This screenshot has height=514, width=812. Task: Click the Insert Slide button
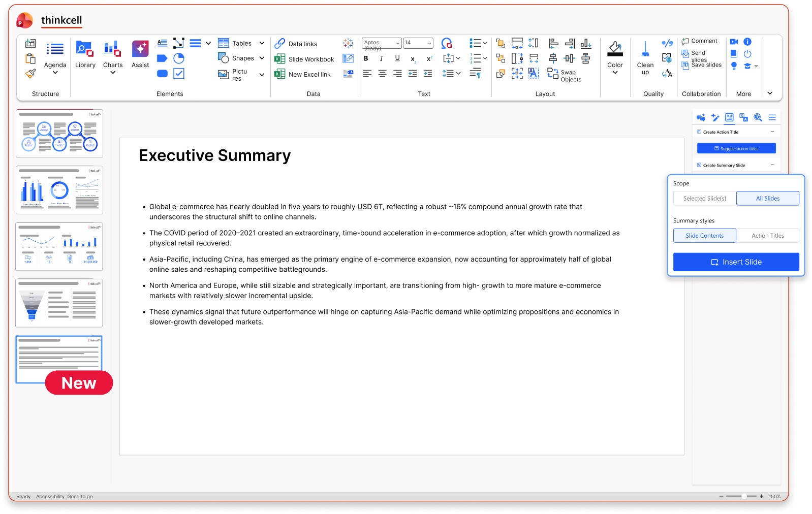pyautogui.click(x=736, y=262)
